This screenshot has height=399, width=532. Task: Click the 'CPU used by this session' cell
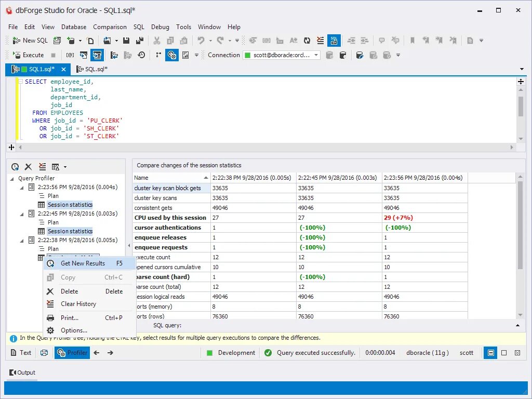(171, 218)
